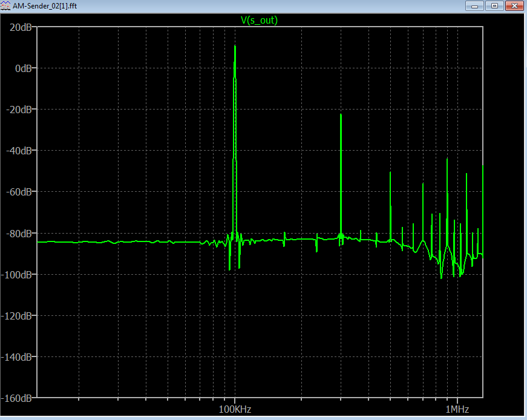Click the tallest spectral peak at 100KHz

pyautogui.click(x=235, y=47)
